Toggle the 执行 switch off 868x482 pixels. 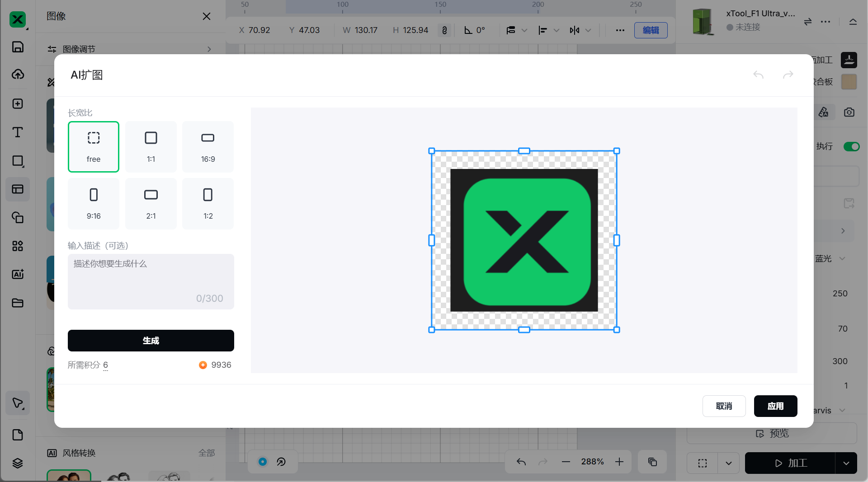pyautogui.click(x=851, y=146)
